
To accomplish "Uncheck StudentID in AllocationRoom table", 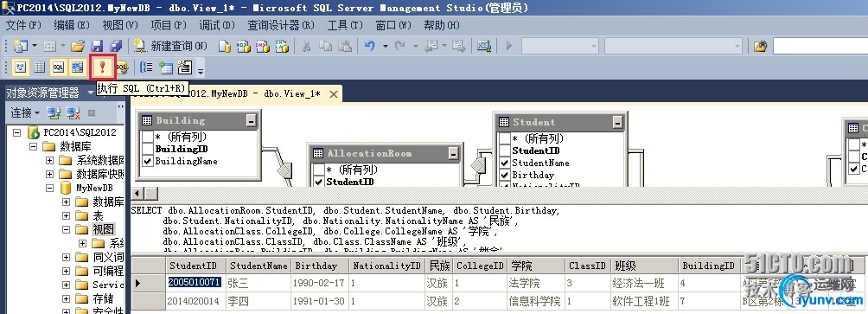I will pyautogui.click(x=318, y=182).
